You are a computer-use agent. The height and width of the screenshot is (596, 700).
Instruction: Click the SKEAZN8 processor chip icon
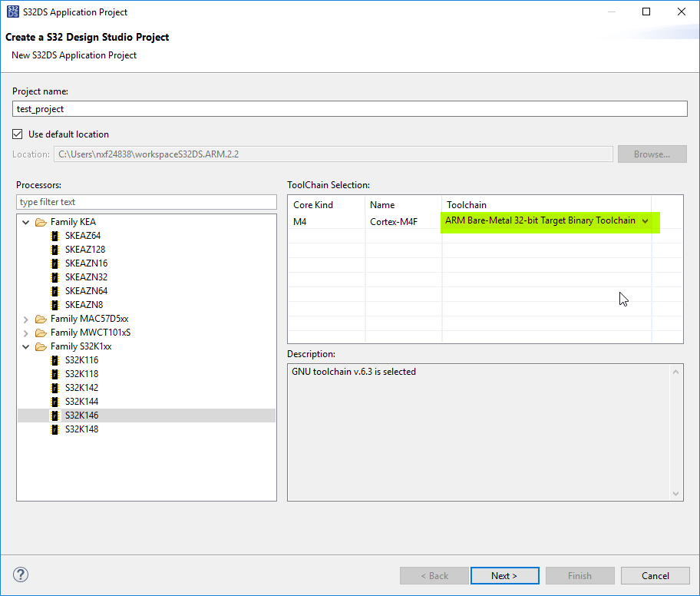pyautogui.click(x=55, y=305)
